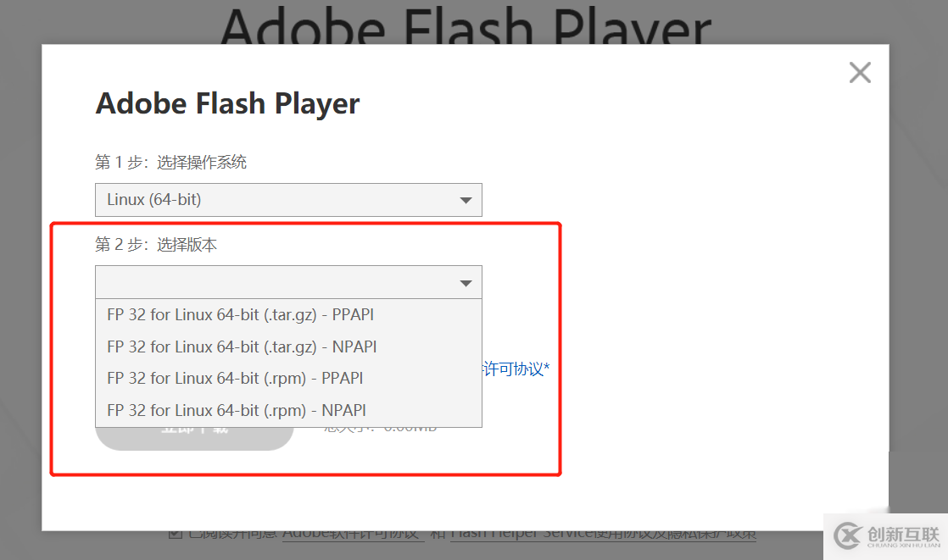The image size is (948, 560).
Task: Close the Adobe Flash Player dialog
Action: tap(860, 73)
